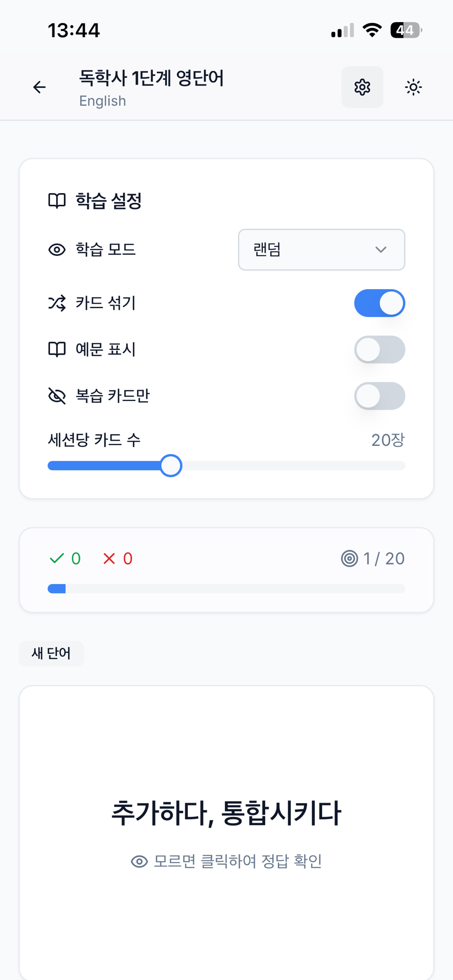The width and height of the screenshot is (453, 980).
Task: Click the chevron arrow in 랜덤 dropdown
Action: coord(381,250)
